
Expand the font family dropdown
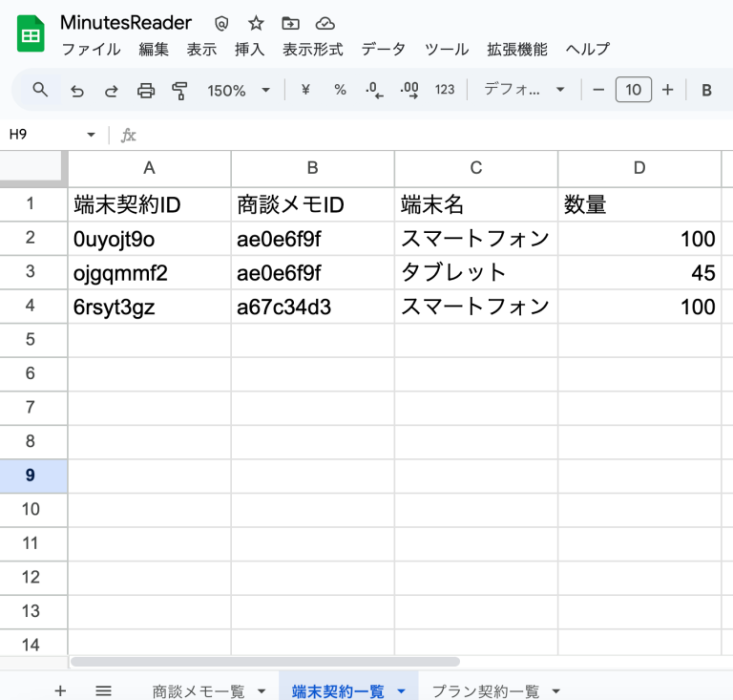pyautogui.click(x=524, y=90)
